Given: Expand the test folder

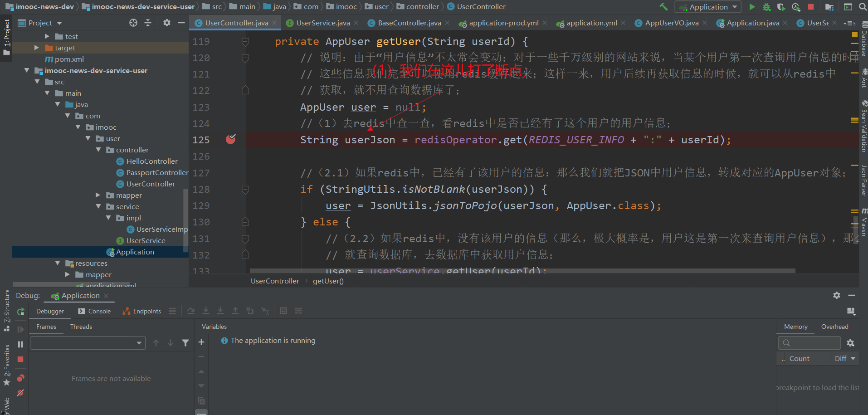Looking at the screenshot, I should coord(47,36).
